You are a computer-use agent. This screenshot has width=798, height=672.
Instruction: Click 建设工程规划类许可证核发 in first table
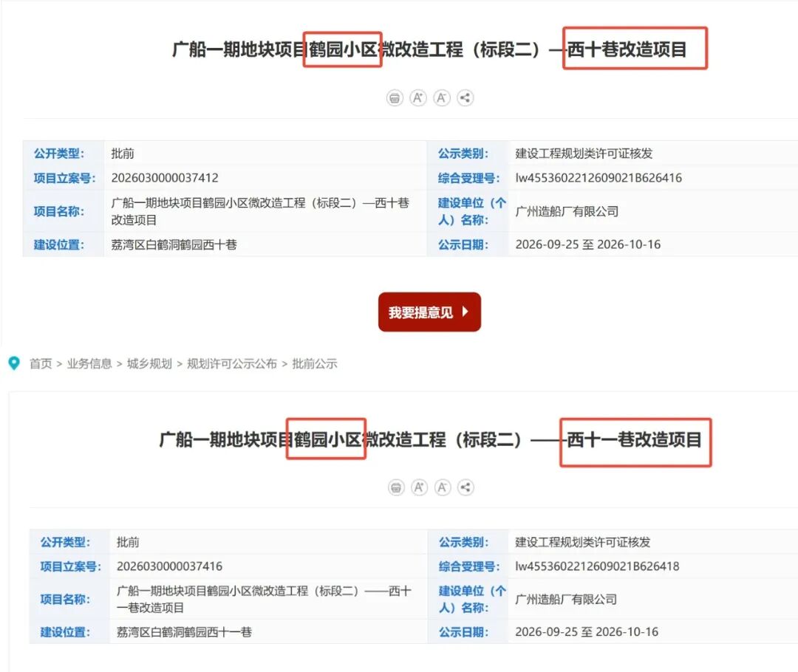click(x=584, y=154)
